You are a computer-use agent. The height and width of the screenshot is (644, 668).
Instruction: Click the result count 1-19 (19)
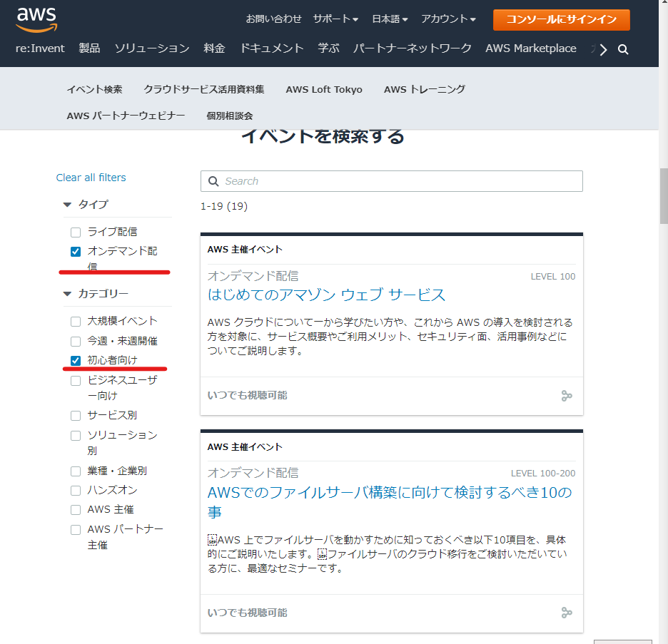[224, 206]
